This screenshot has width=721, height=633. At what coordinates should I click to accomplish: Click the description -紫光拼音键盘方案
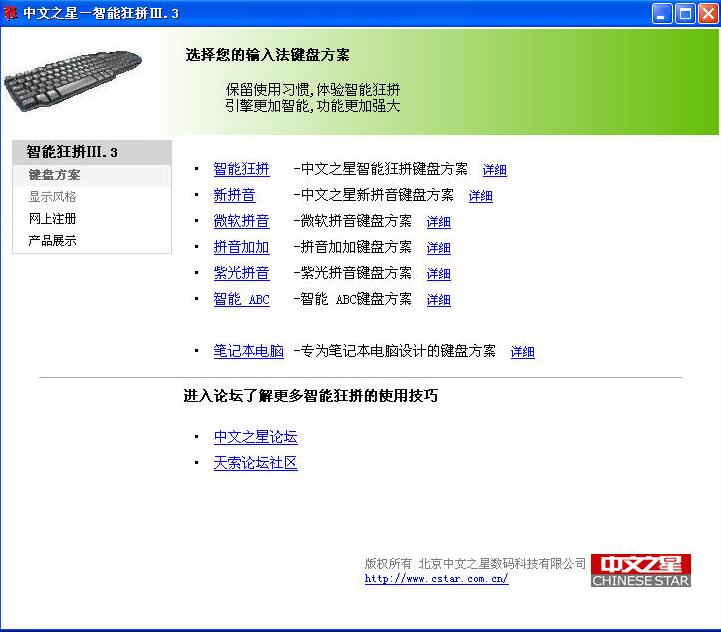pos(353,273)
